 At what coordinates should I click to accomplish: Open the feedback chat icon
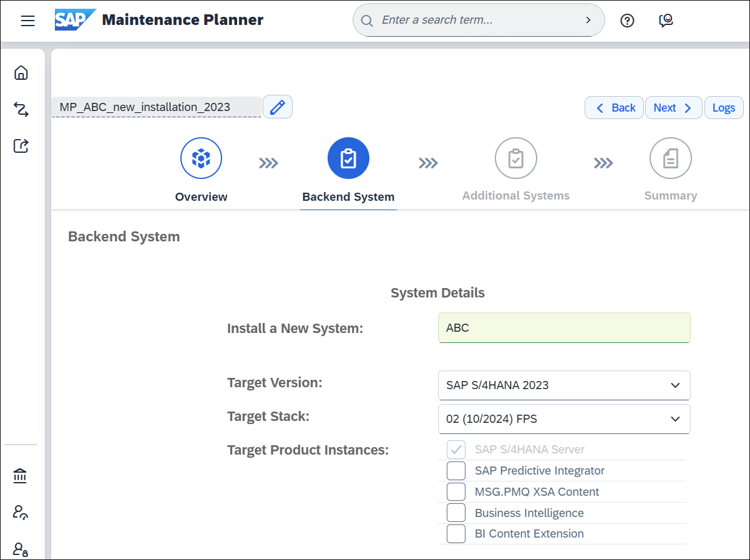pos(666,21)
